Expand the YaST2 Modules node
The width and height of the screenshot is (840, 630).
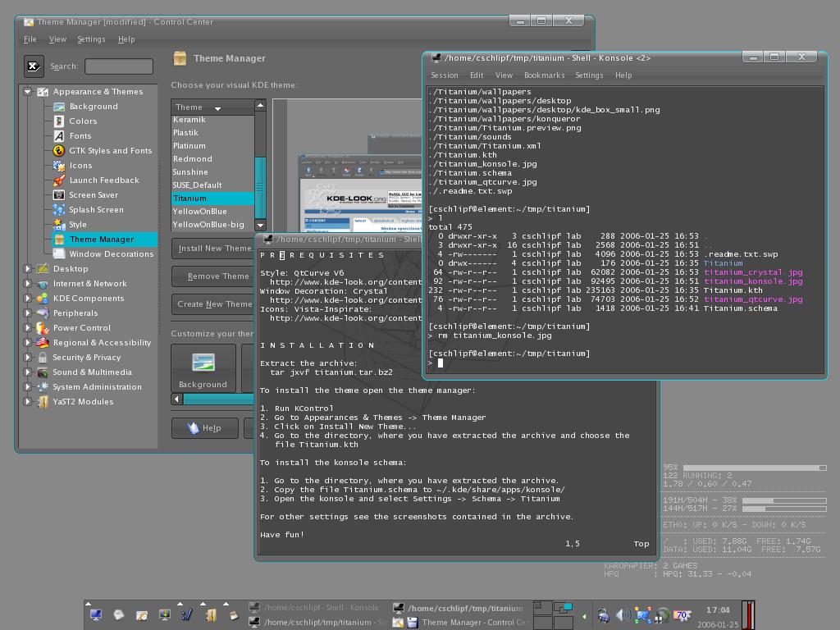27,401
